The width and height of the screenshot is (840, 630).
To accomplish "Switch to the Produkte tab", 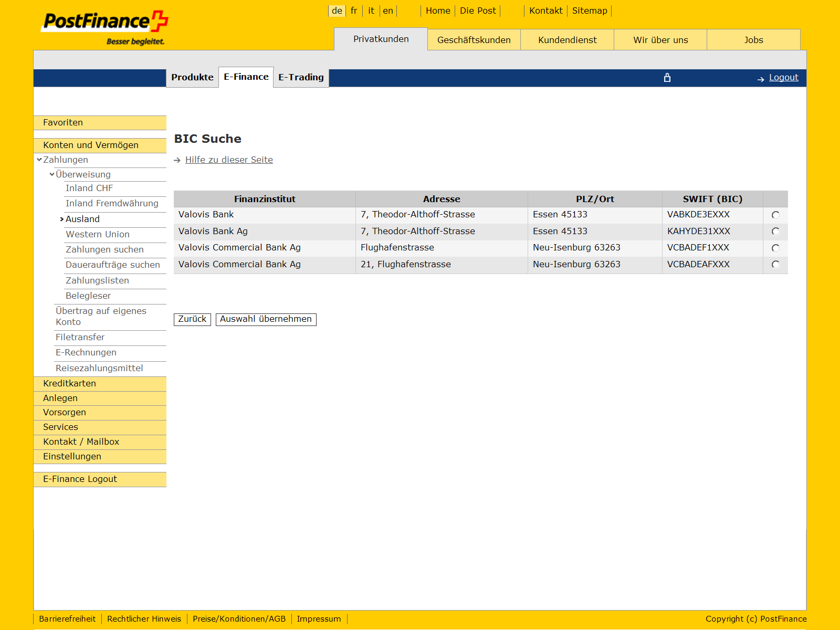I will pyautogui.click(x=192, y=78).
